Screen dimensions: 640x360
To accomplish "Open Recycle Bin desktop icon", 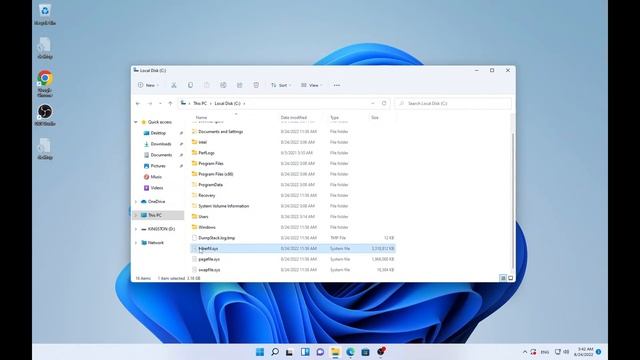I will (x=45, y=14).
